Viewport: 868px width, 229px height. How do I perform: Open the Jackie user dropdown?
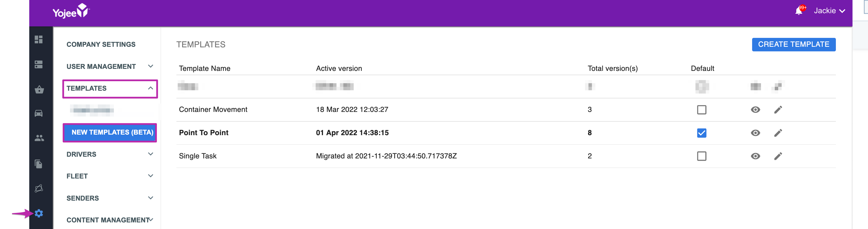[829, 11]
